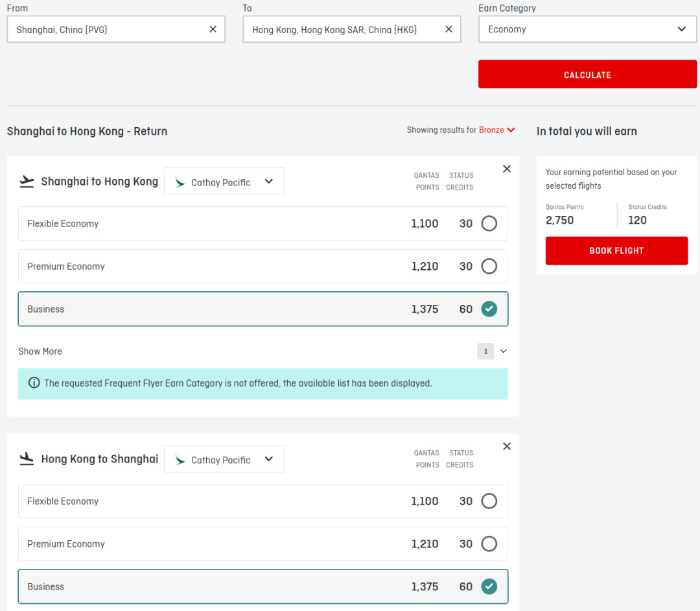
Task: Select Flexible Economy for Shanghai to Hong Kong
Action: click(489, 224)
